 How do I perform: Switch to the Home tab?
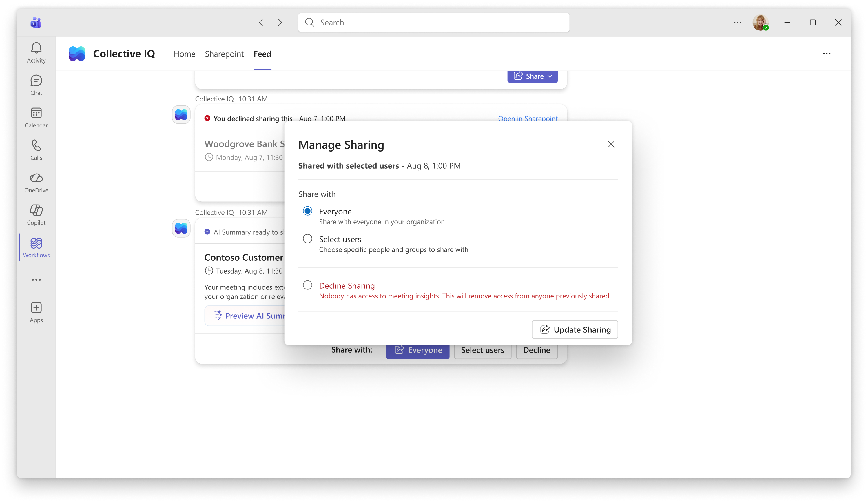[184, 54]
